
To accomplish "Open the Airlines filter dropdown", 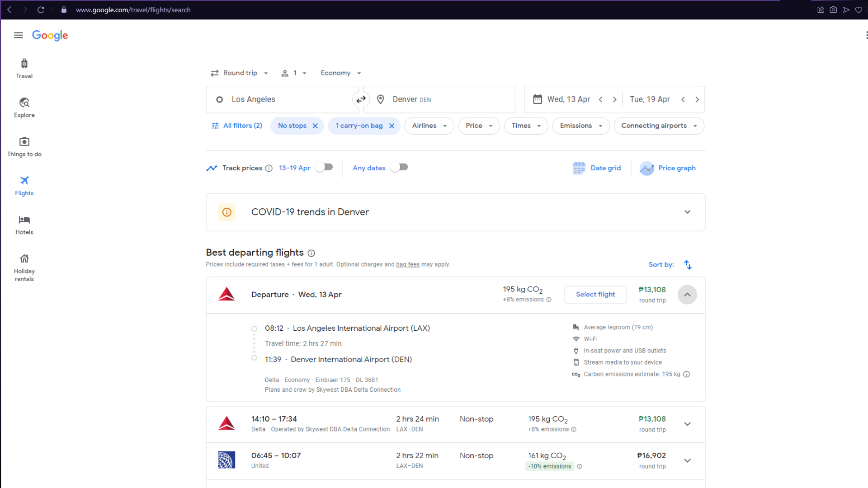I will coord(429,126).
